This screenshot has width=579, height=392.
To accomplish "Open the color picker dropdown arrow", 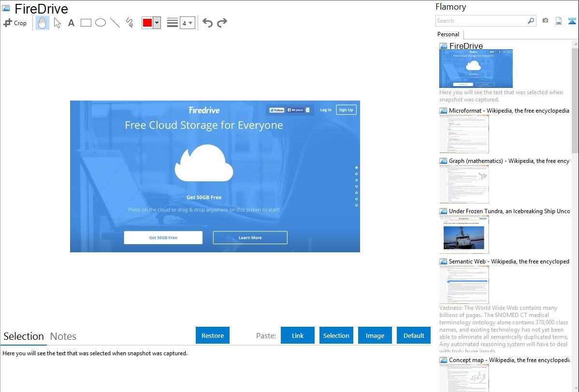I will tap(157, 23).
